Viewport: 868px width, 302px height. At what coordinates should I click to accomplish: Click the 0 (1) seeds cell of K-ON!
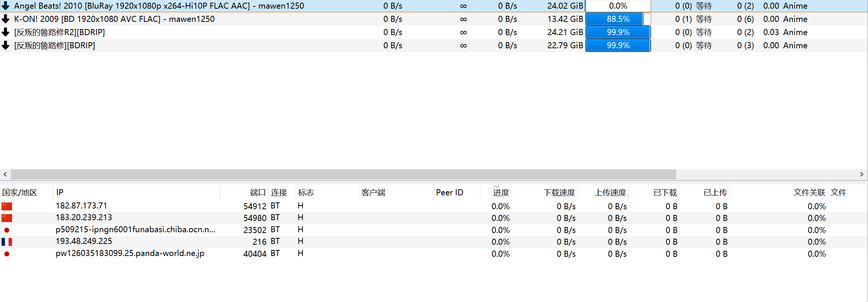point(683,19)
